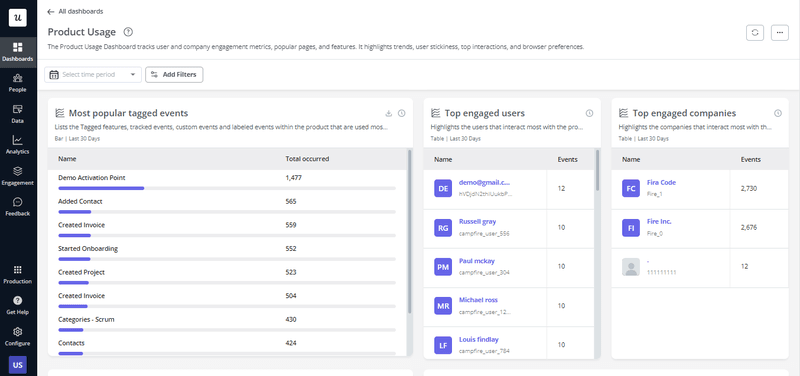The image size is (800, 376).
Task: Click the tagged events panel scrollbar
Action: click(x=409, y=231)
